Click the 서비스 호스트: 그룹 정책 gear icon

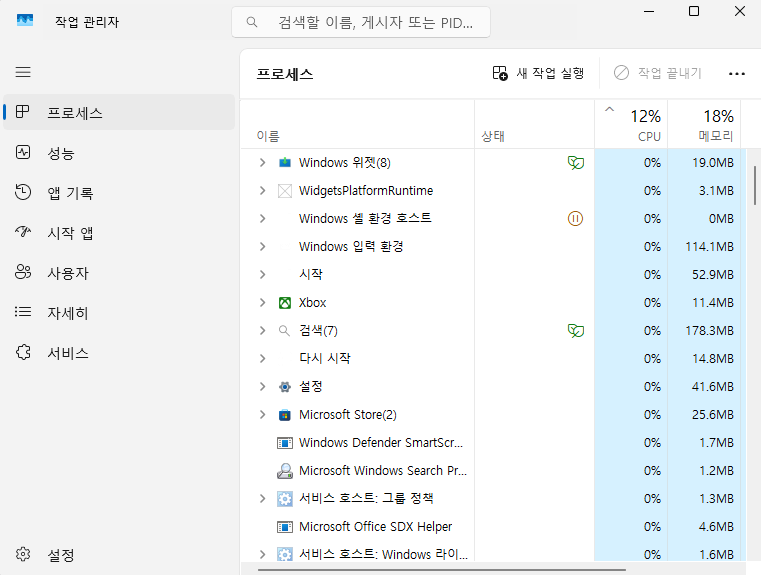click(x=285, y=499)
